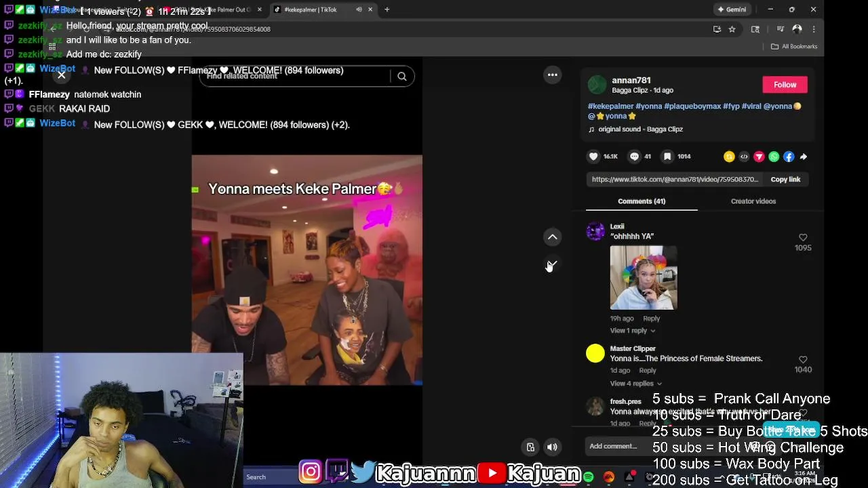
Task: Open a new browser tab
Action: coord(387,9)
